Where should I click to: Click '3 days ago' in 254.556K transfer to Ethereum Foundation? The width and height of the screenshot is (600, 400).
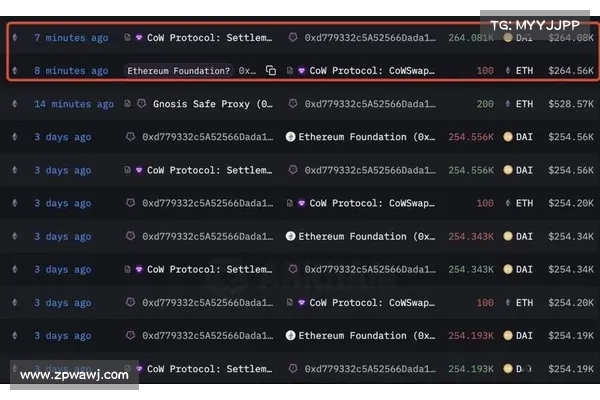coord(63,137)
